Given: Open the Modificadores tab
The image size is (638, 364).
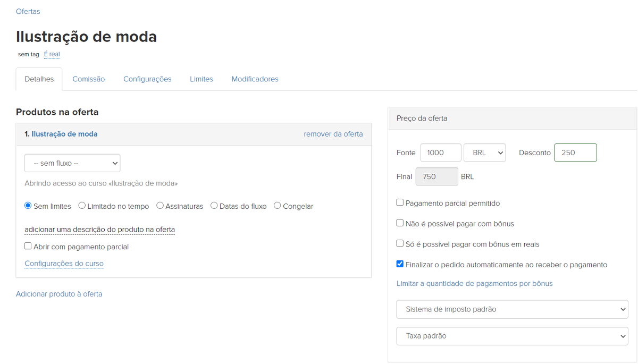Looking at the screenshot, I should point(255,79).
